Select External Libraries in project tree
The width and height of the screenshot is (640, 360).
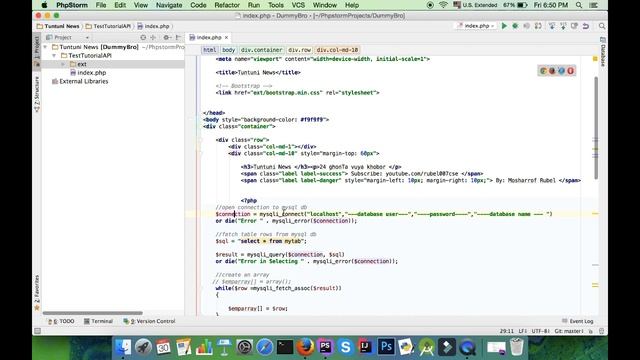pyautogui.click(x=80, y=81)
